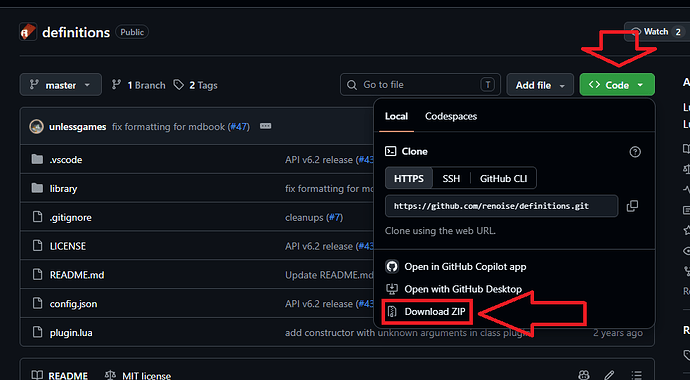
Task: Click the unlessgames user avatar
Action: [36, 127]
